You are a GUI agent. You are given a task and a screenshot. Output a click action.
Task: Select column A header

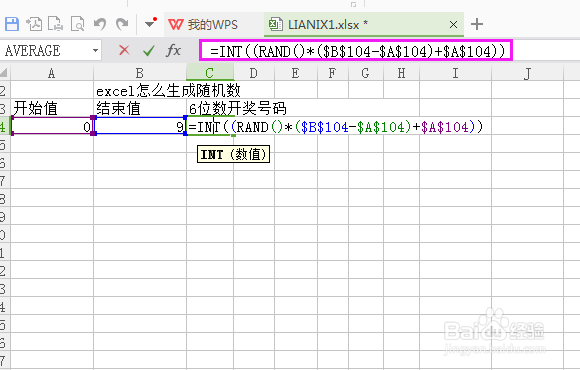tap(52, 73)
